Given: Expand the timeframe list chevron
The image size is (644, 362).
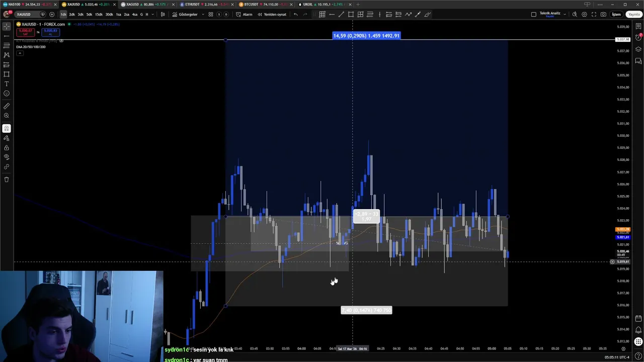Looking at the screenshot, I should [152, 14].
